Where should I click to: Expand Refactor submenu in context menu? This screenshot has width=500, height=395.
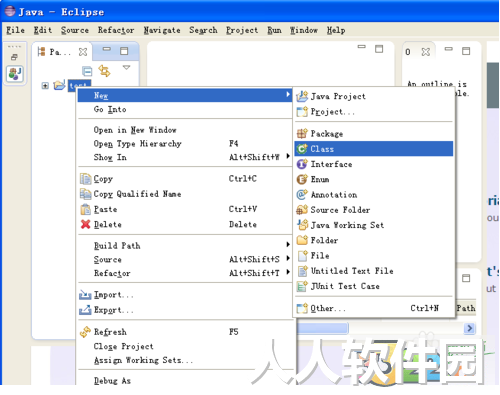[x=185, y=273]
